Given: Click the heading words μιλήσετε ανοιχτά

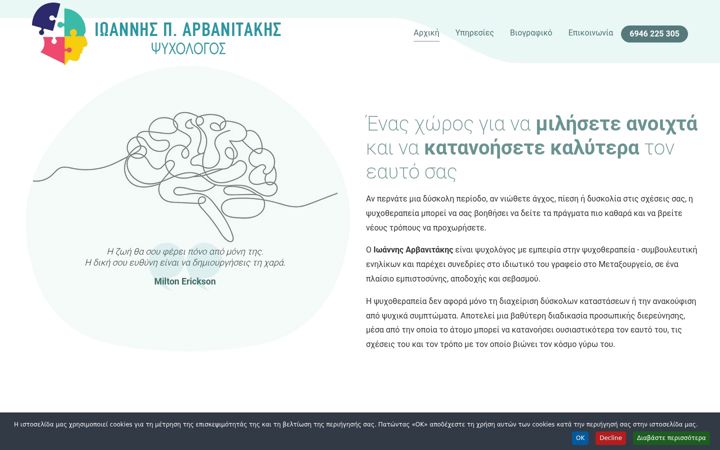Looking at the screenshot, I should pyautogui.click(x=617, y=124).
